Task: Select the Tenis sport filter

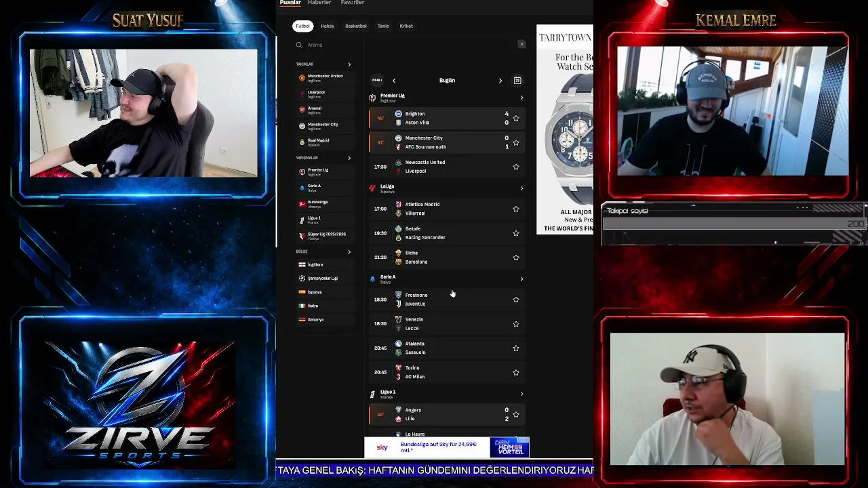Action: pyautogui.click(x=383, y=26)
